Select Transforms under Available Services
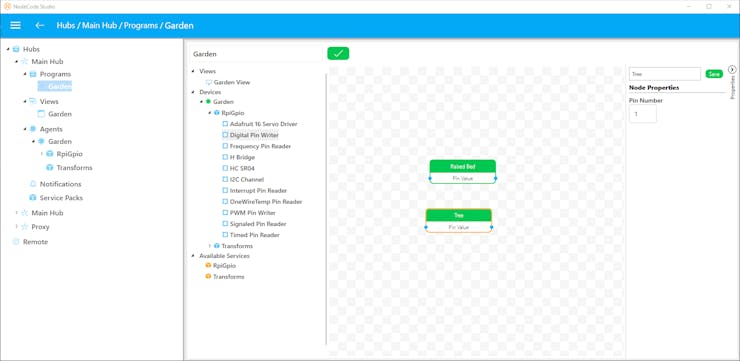This screenshot has height=361, width=740. pyautogui.click(x=228, y=277)
